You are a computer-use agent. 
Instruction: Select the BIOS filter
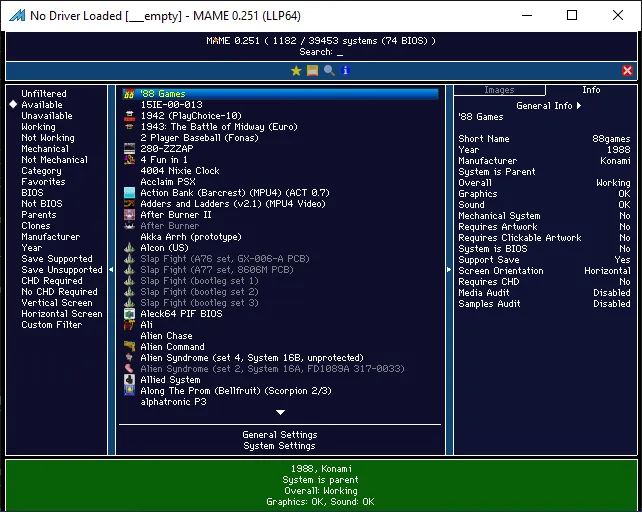pos(32,193)
